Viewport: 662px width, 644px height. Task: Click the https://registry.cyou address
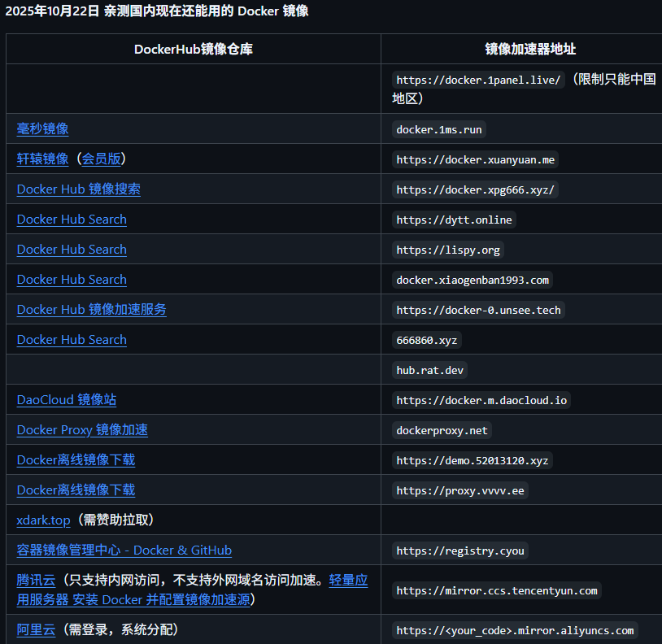460,550
